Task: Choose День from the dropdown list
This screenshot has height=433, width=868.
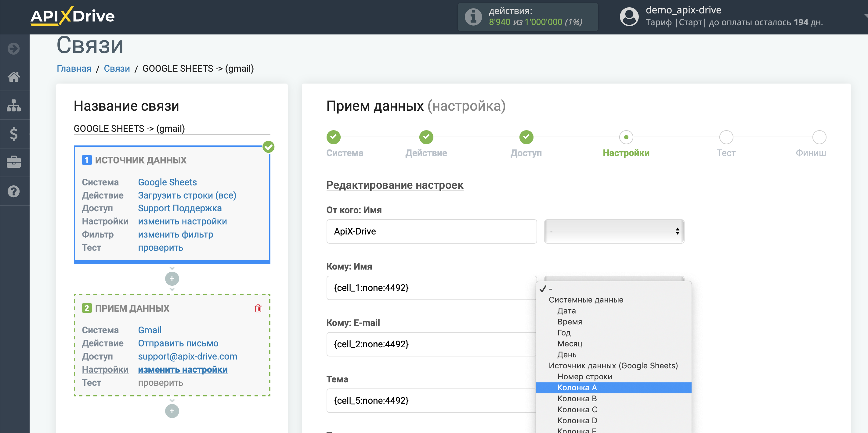Action: coord(613,355)
